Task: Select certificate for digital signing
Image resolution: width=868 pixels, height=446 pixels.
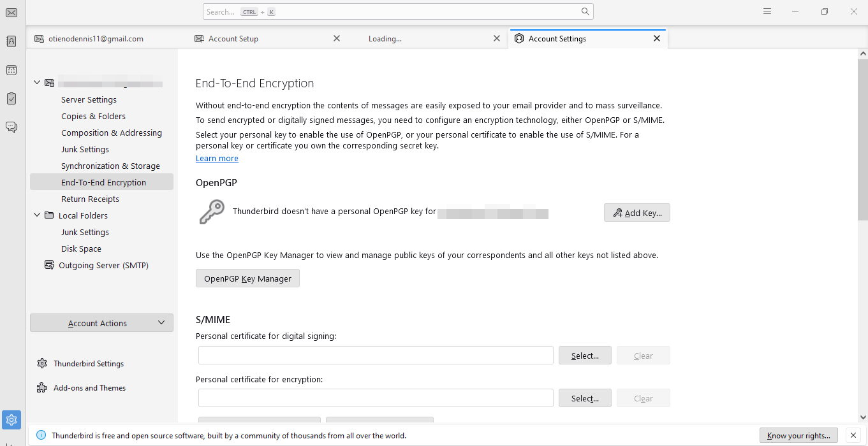Action: (585, 356)
